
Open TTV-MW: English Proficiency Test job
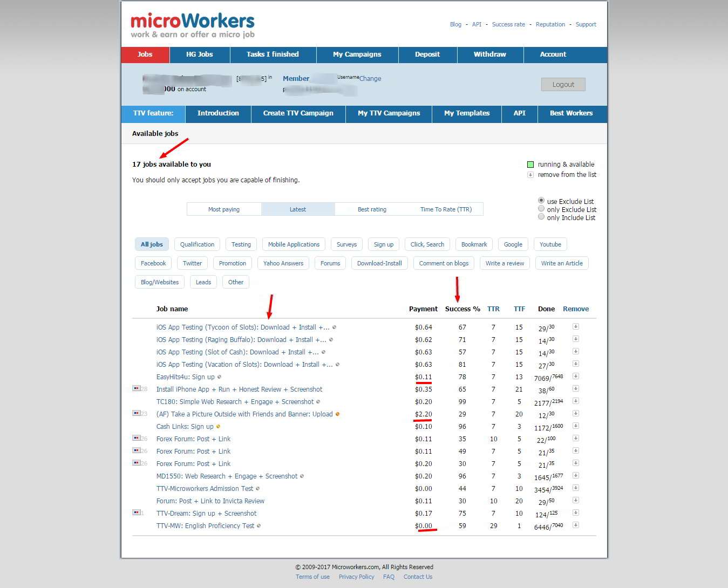(x=205, y=526)
